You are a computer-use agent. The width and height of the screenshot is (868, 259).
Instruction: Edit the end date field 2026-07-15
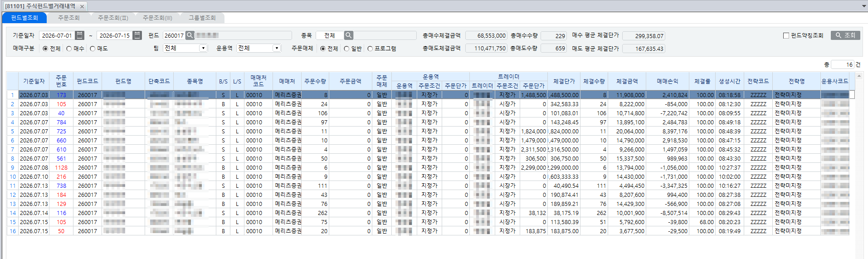[114, 35]
